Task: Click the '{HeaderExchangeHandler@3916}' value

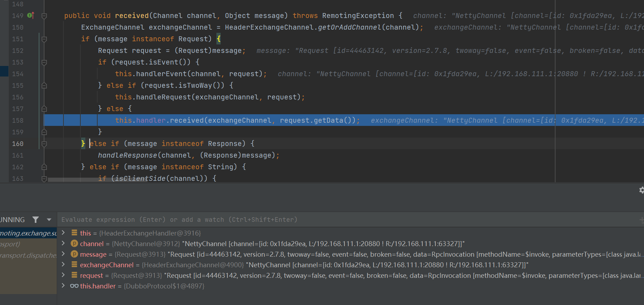Action: click(150, 233)
